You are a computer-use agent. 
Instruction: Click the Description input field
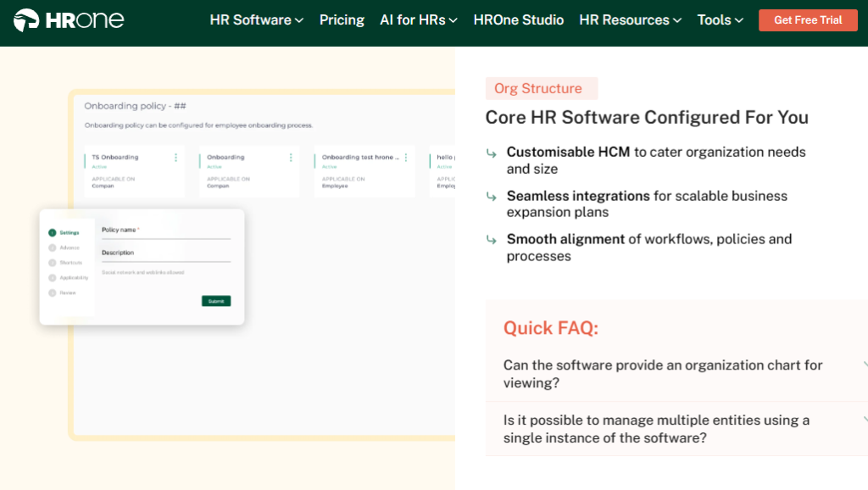(166, 254)
